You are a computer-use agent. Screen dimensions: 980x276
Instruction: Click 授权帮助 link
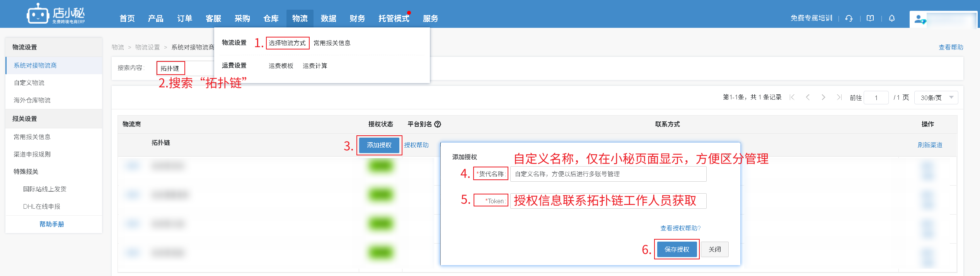[416, 145]
